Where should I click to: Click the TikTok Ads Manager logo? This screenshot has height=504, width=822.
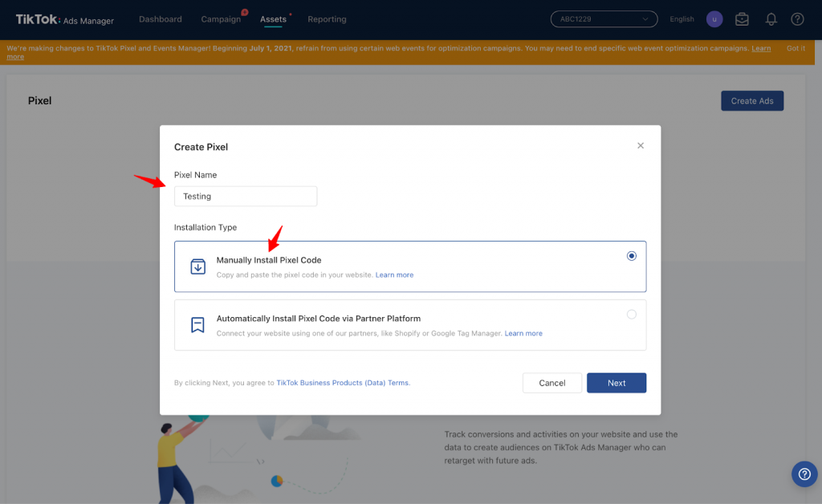point(64,19)
